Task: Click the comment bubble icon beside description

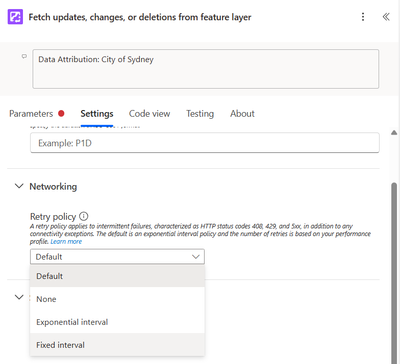Action: click(x=24, y=56)
